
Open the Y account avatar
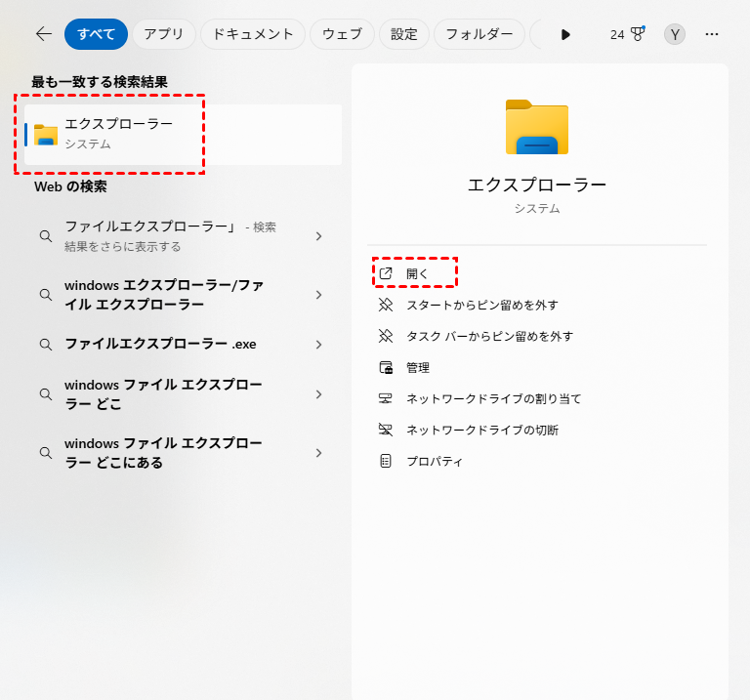click(674, 34)
